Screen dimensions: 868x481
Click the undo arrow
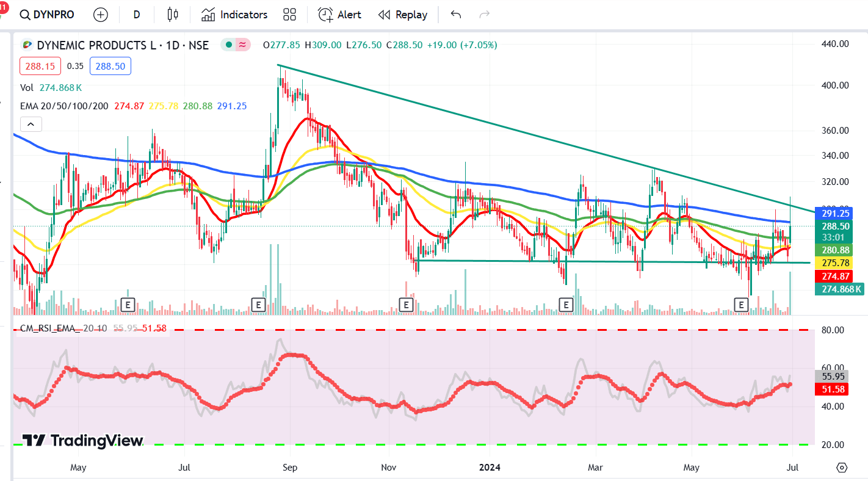(455, 15)
